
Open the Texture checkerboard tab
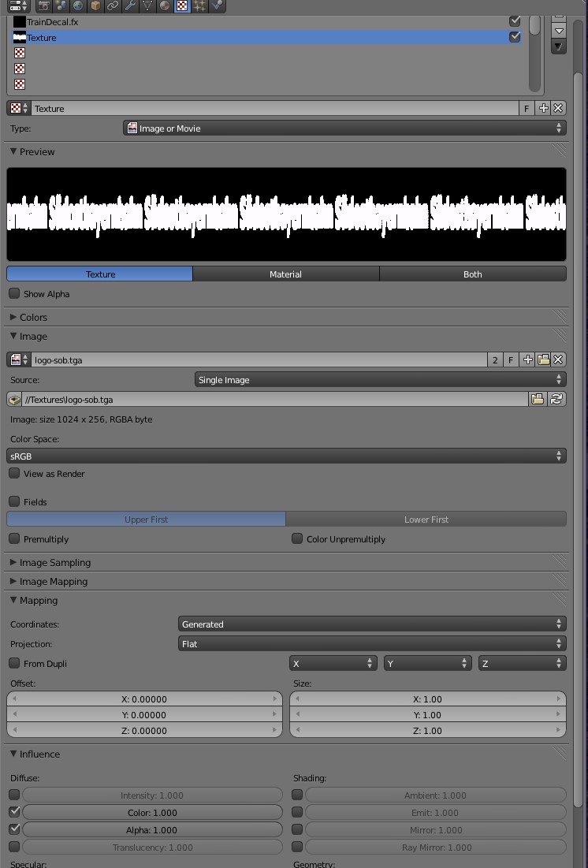[181, 6]
